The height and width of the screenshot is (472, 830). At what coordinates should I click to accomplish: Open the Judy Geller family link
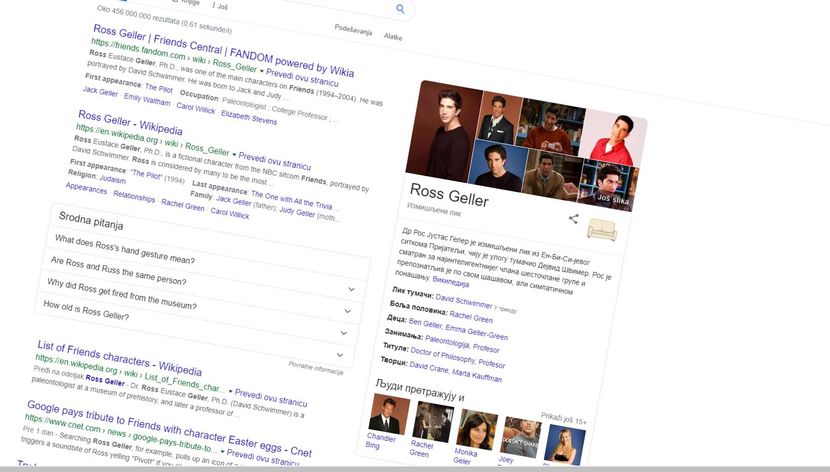[x=297, y=212]
